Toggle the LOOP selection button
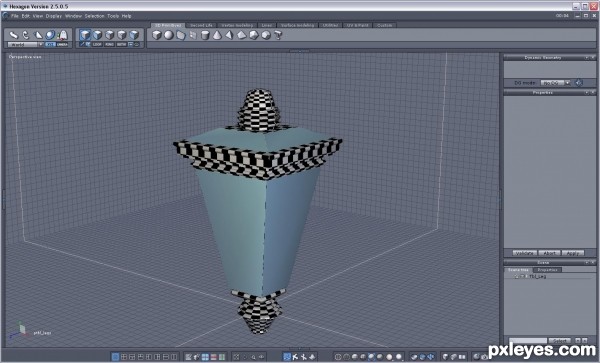The height and width of the screenshot is (363, 600). (97, 44)
